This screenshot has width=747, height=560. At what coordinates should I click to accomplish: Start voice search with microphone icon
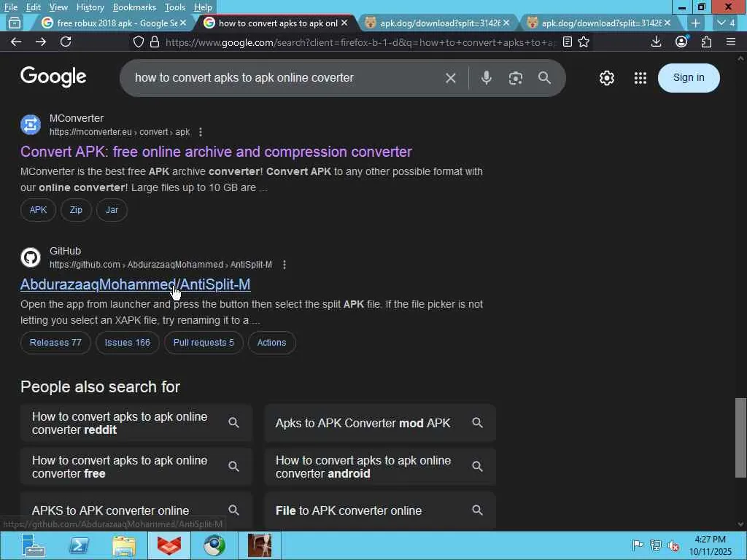[x=486, y=78]
